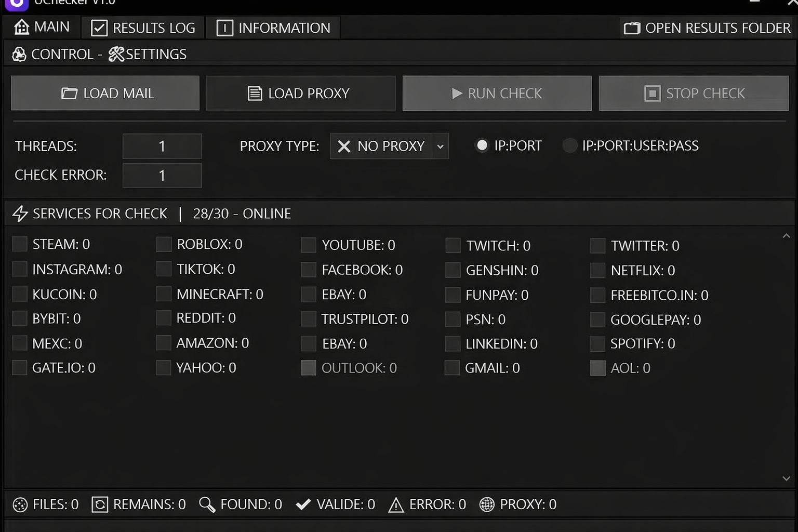Image resolution: width=798 pixels, height=532 pixels.
Task: Click the services list scroll-down chevron
Action: coord(786,478)
